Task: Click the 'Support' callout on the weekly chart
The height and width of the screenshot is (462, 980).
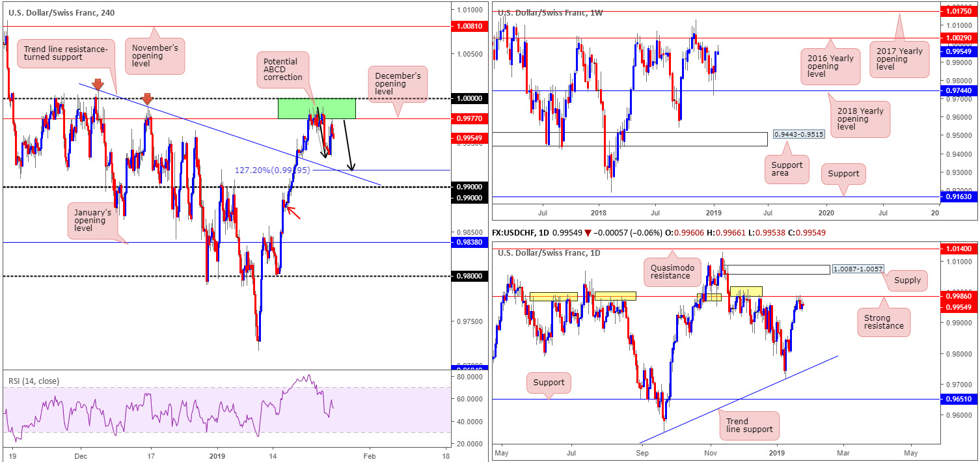Action: pos(843,174)
